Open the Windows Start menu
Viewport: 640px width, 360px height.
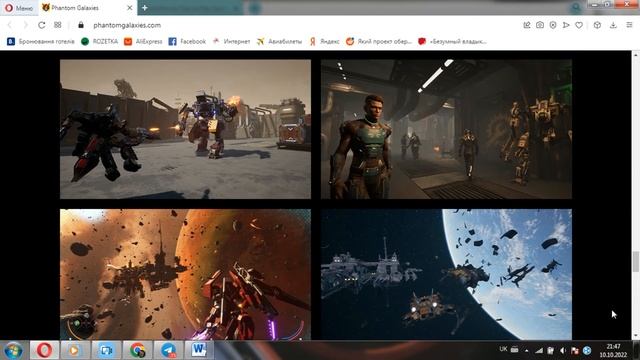(13, 351)
